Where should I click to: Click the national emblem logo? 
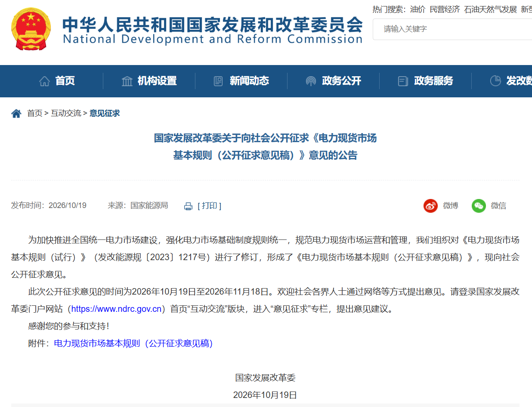pos(31,29)
